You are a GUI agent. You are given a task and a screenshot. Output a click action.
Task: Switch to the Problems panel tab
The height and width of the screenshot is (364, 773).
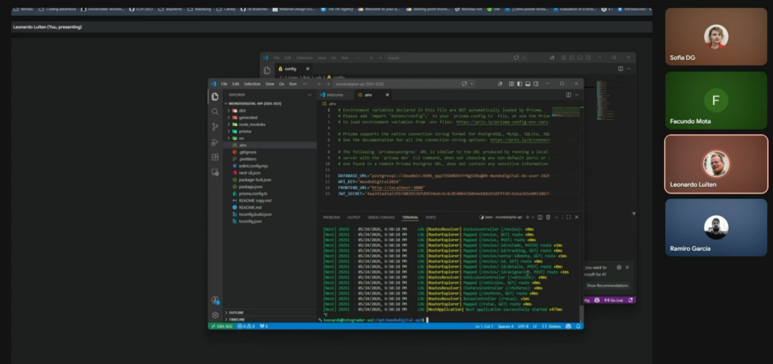click(331, 218)
